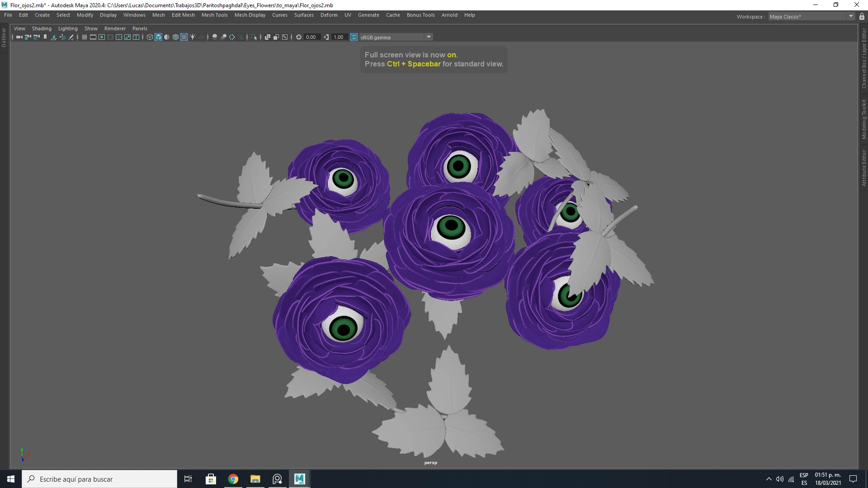Click the Gamma value field 1.00
Viewport: 868px width, 488px height.
point(340,37)
